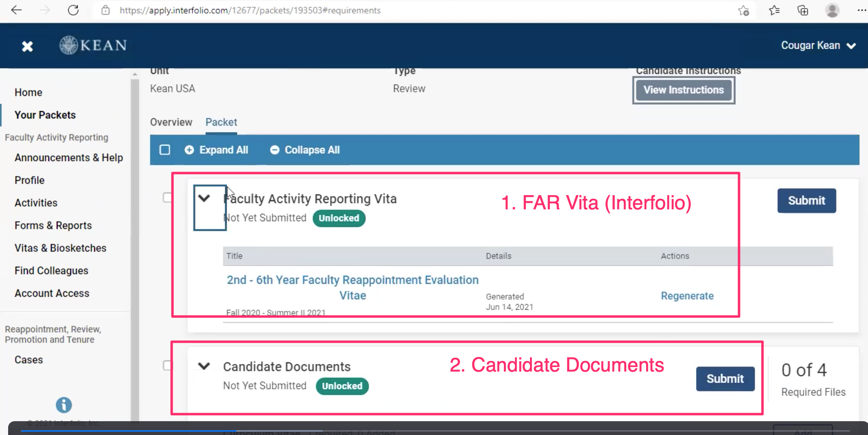Click the sidebar vertical scrollbar
The height and width of the screenshot is (435, 868).
(x=135, y=250)
